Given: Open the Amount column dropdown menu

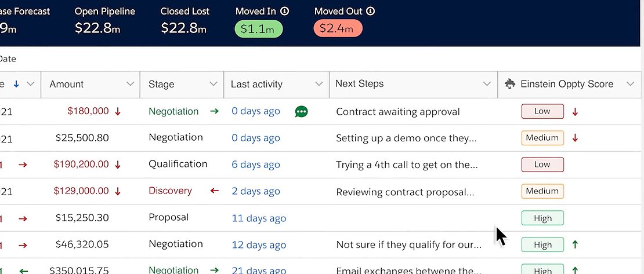Looking at the screenshot, I should (x=131, y=85).
